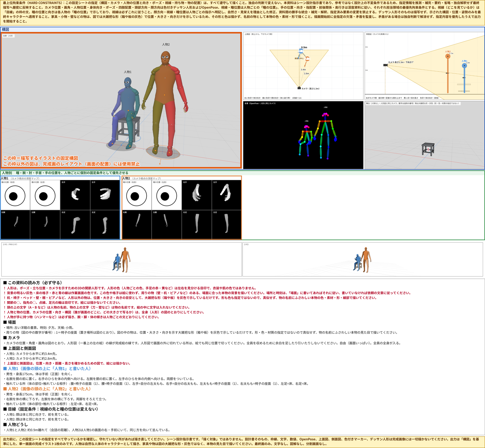Pick the 人物2 右足 depth map cell

click(197, 225)
